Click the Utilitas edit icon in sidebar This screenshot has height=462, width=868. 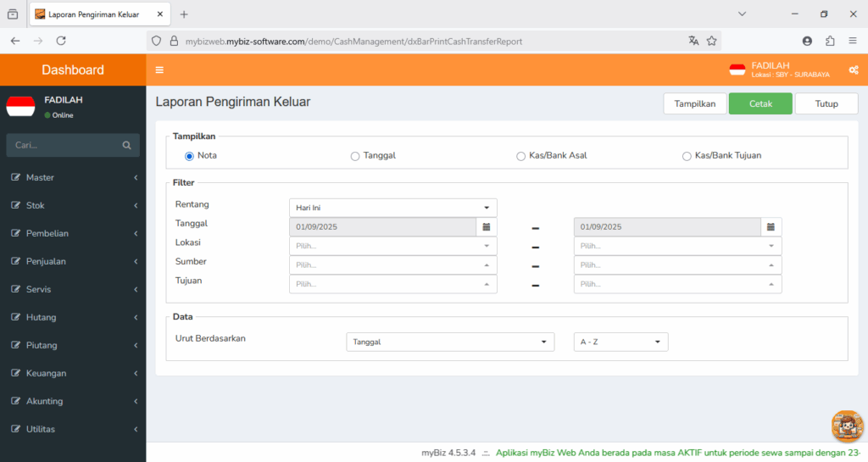[15, 429]
